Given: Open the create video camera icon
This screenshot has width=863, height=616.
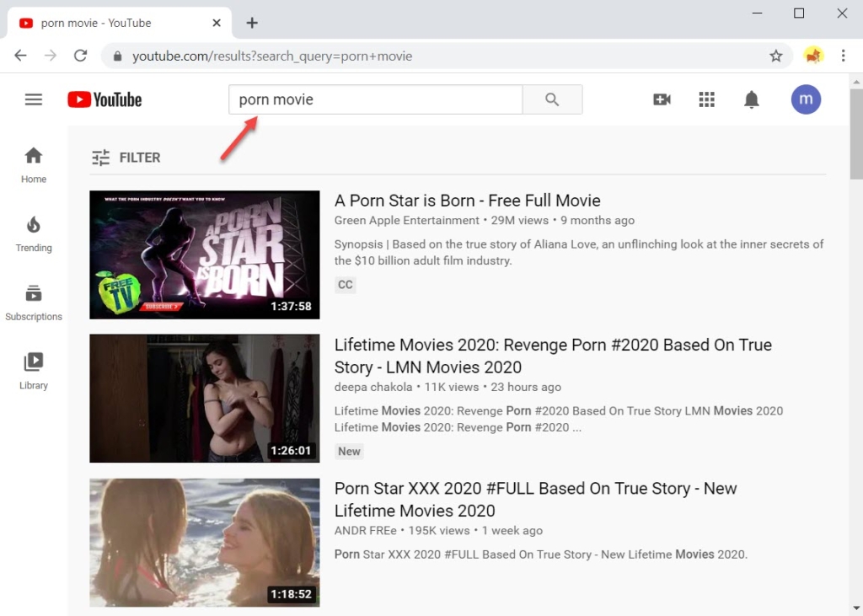Looking at the screenshot, I should [x=662, y=99].
